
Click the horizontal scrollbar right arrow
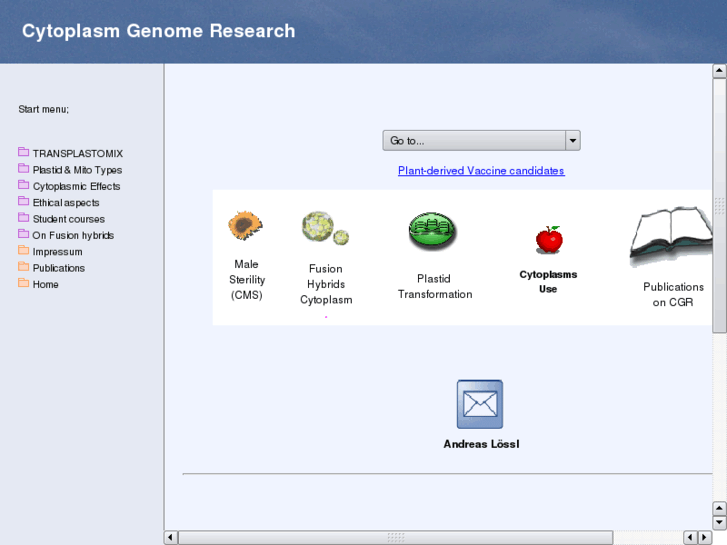pos(704,538)
